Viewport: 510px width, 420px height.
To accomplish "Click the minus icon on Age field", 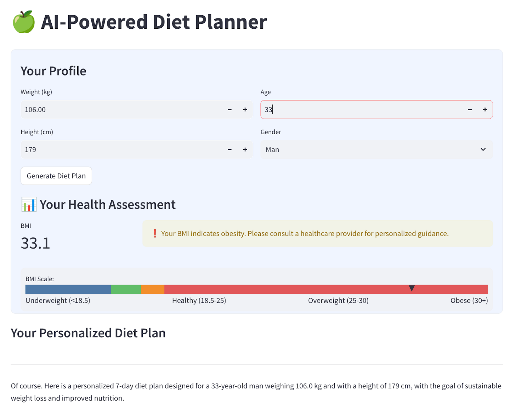I will (470, 109).
